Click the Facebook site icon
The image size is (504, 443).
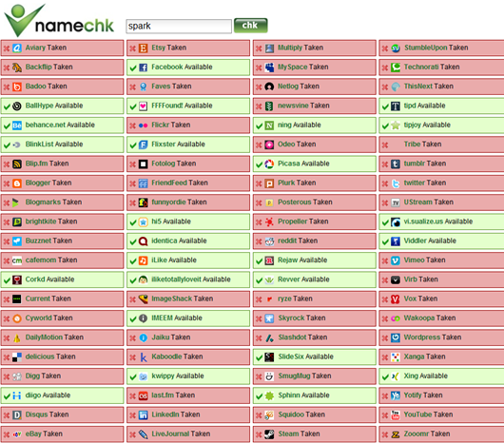point(143,67)
